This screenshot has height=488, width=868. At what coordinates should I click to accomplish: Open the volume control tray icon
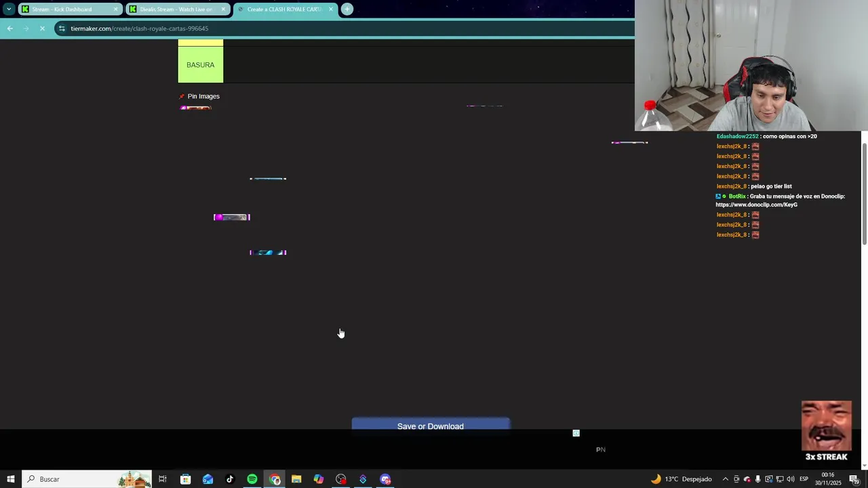790,479
